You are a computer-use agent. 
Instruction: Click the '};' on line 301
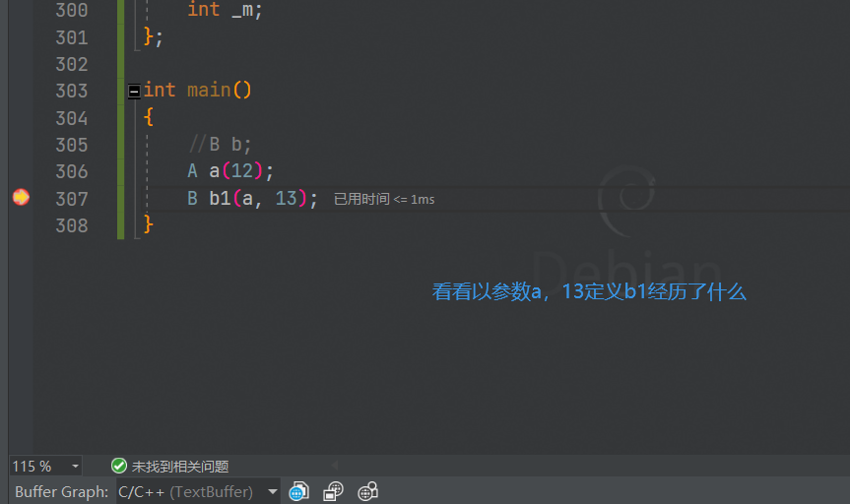pos(153,36)
